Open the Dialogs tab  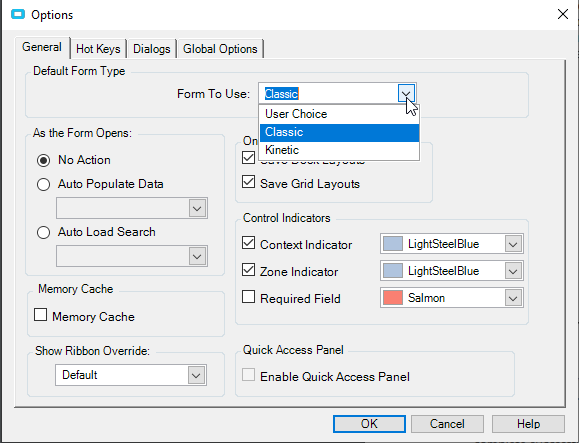(151, 49)
